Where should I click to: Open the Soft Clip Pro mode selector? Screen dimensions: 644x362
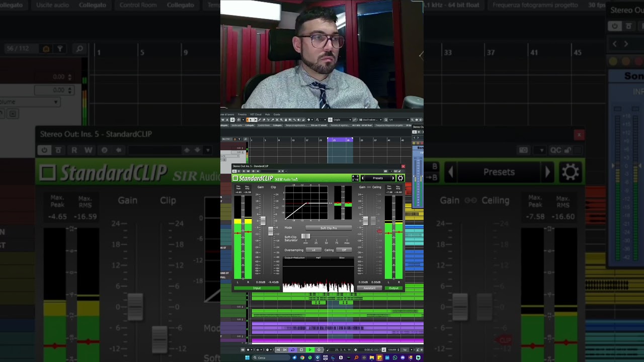(x=329, y=228)
